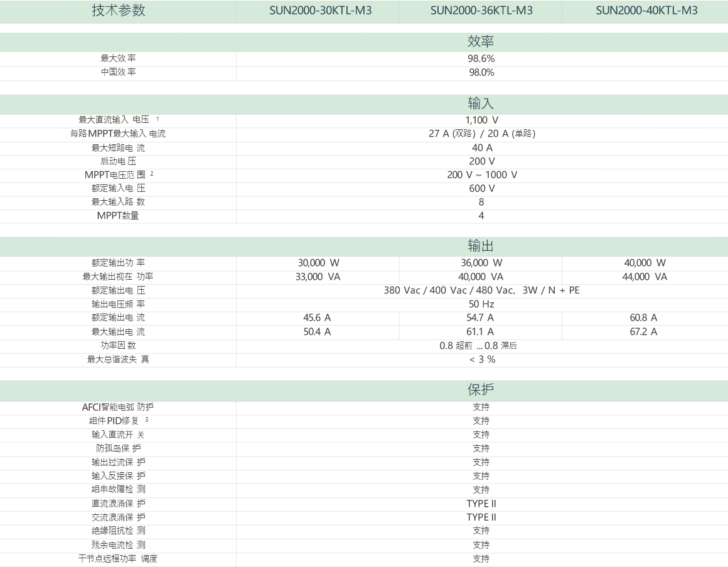Viewport: 728px width, 567px height.
Task: Click the 保护 section heading
Action: pyautogui.click(x=481, y=389)
